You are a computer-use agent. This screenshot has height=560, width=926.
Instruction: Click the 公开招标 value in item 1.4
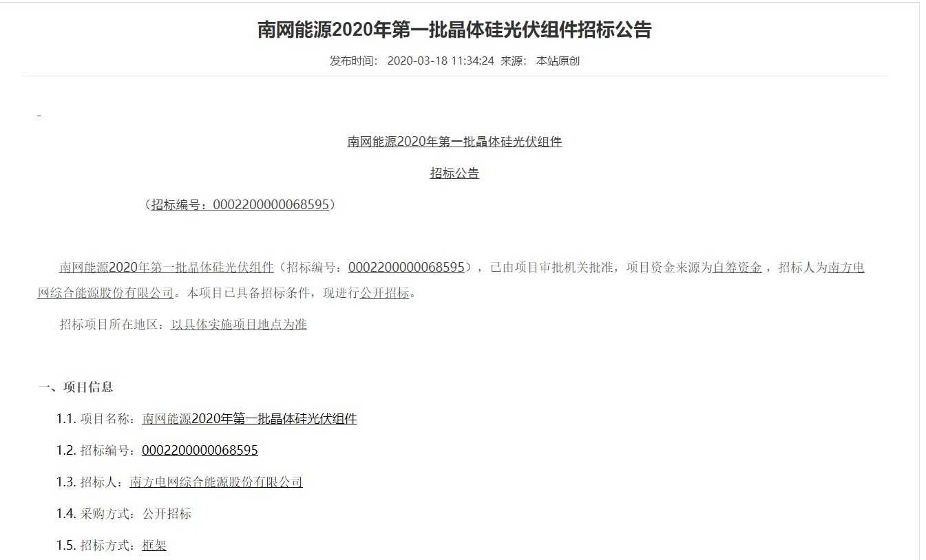pyautogui.click(x=167, y=514)
